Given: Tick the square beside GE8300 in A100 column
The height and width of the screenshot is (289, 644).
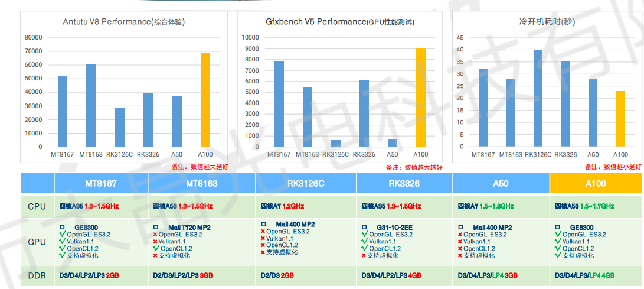Looking at the screenshot, I should coord(557,228).
